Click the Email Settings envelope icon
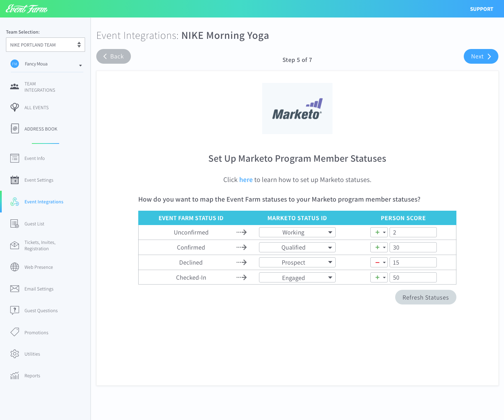Screen dimensions: 504x420 point(15,289)
